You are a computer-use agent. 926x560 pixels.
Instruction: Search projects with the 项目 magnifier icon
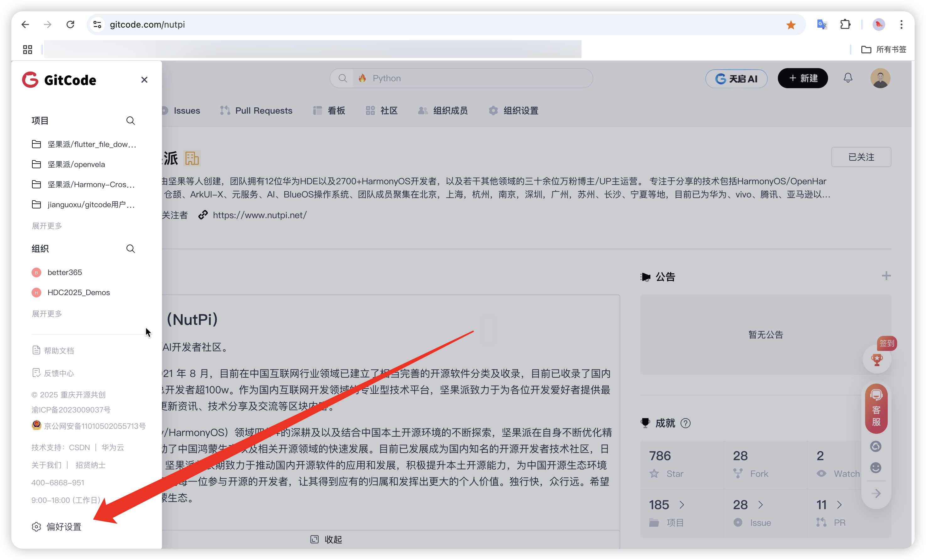[130, 121]
